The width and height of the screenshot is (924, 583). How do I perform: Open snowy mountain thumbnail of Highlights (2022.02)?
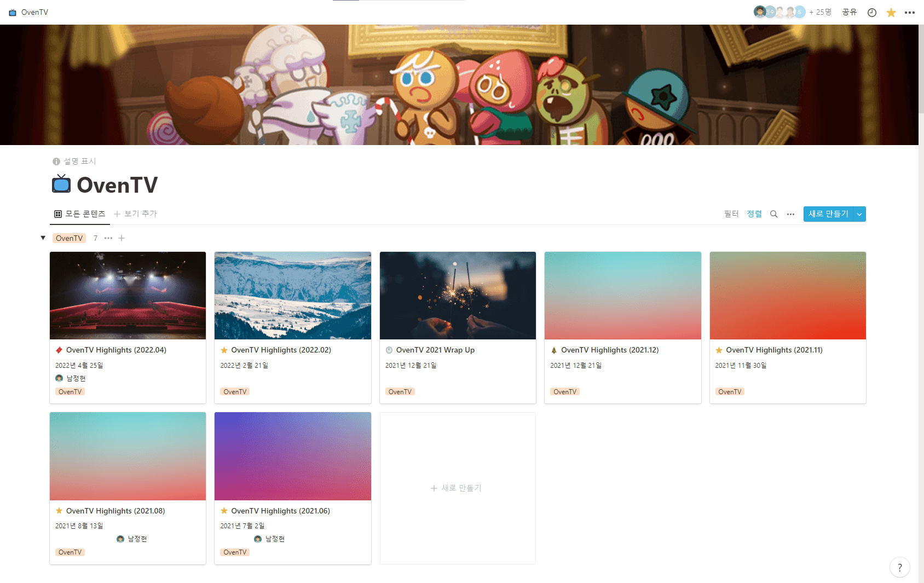coord(293,296)
